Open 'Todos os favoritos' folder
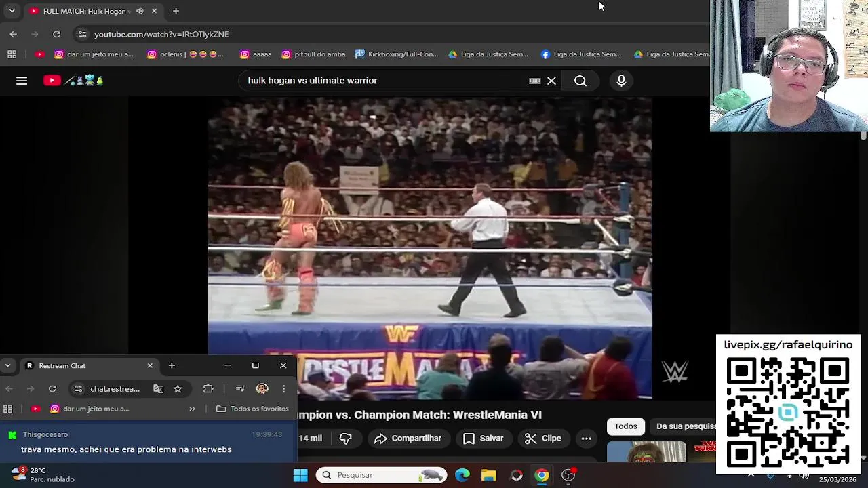This screenshot has height=488, width=868. [x=252, y=409]
